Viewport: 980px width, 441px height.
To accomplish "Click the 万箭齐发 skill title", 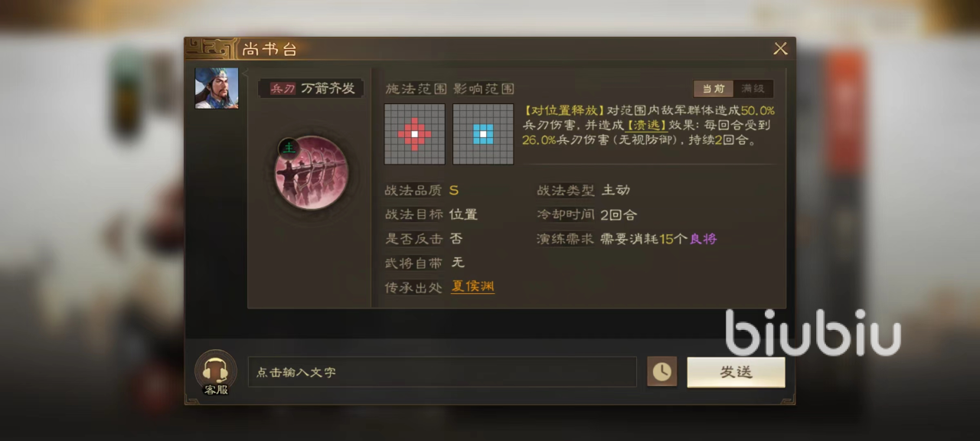I will (328, 89).
